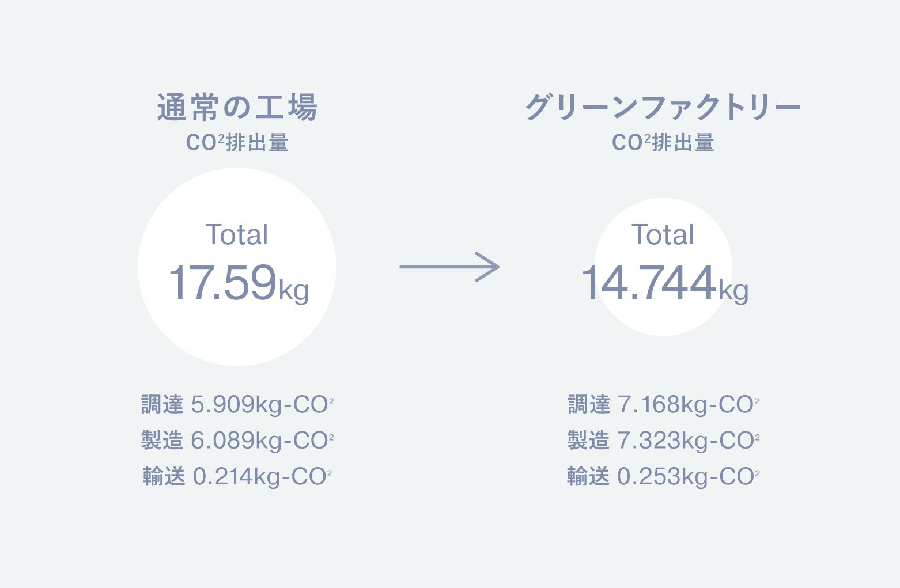Click the Total label above 17.59kg

point(237,235)
